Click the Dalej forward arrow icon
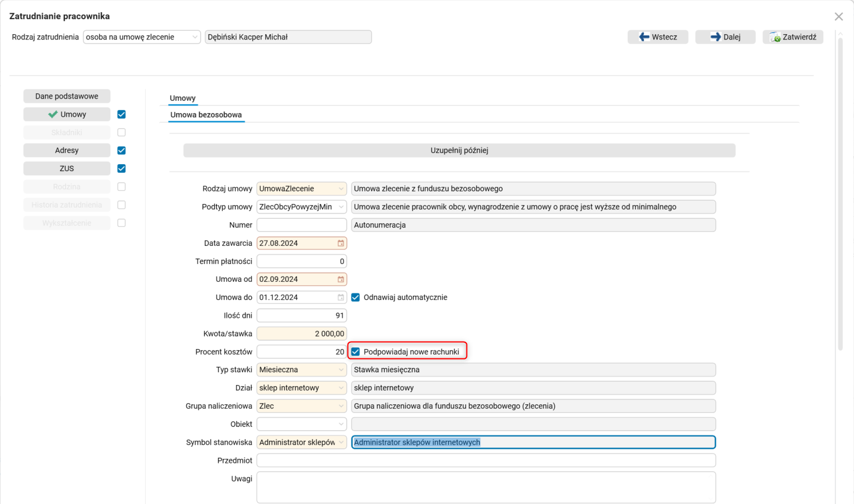Screen dimensions: 854x504 pos(715,37)
